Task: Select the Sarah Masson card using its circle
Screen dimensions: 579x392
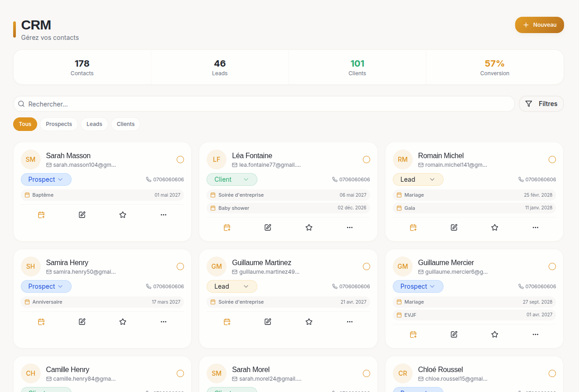Action: pos(180,160)
